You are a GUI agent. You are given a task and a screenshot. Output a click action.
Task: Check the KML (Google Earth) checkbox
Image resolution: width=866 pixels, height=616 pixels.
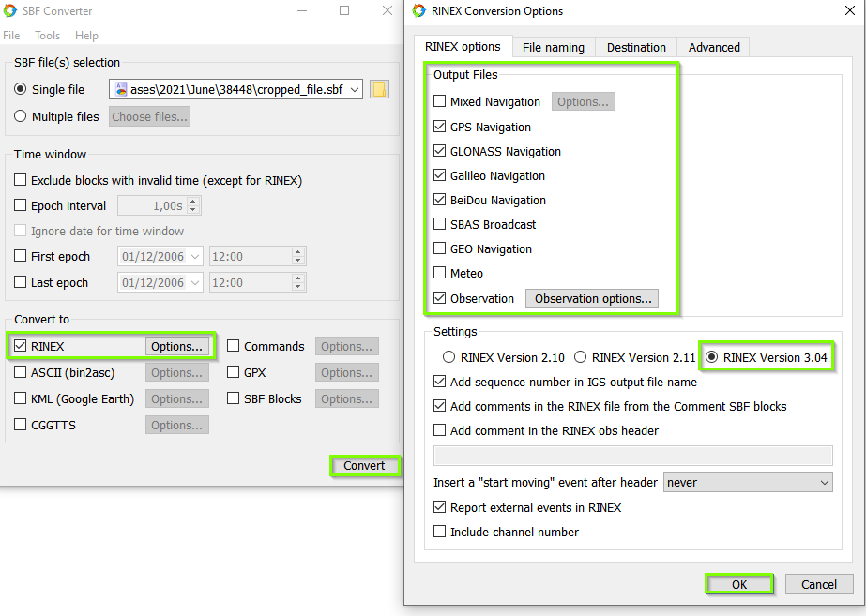point(21,398)
